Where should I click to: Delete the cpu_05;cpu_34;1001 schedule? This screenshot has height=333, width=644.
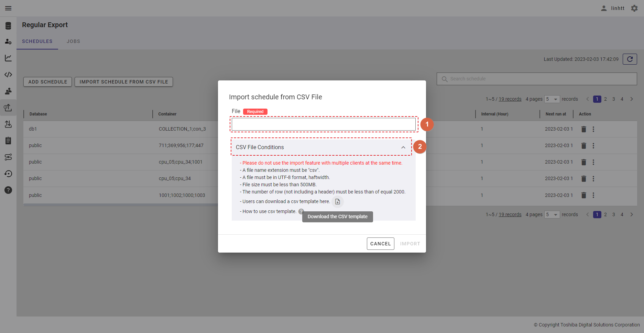pos(583,162)
